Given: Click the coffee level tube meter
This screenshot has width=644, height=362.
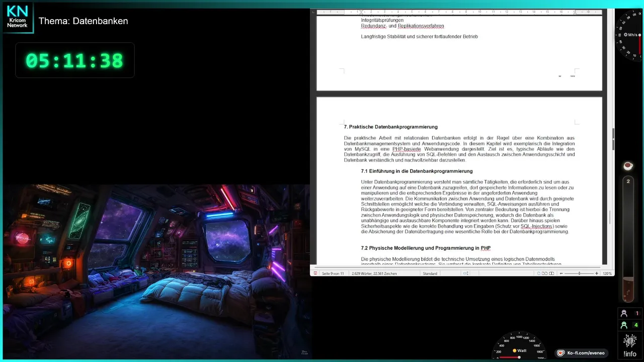Looking at the screenshot, I should 628,239.
